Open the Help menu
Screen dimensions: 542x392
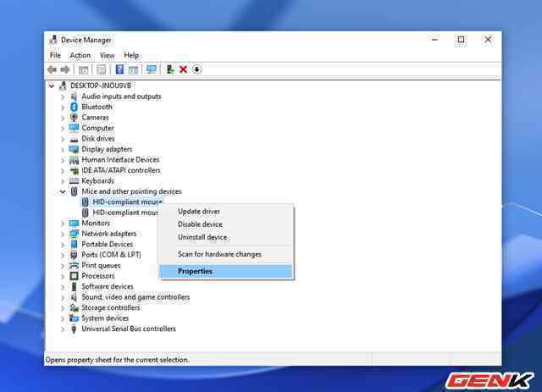click(x=131, y=55)
